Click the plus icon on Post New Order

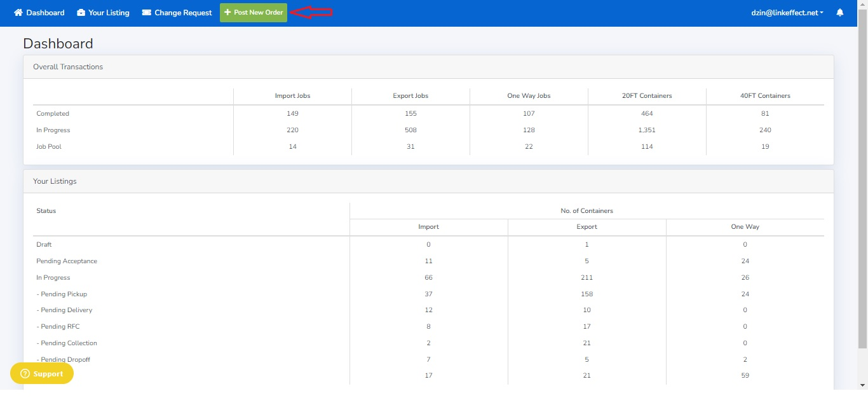[x=227, y=13]
